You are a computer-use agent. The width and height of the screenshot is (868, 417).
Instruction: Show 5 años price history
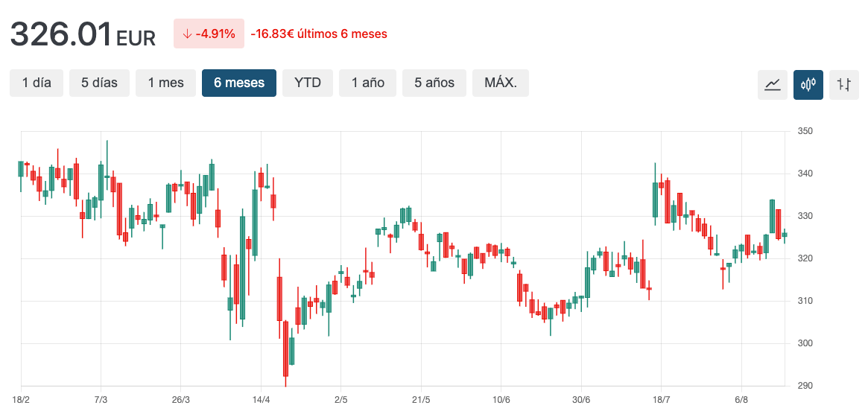434,83
